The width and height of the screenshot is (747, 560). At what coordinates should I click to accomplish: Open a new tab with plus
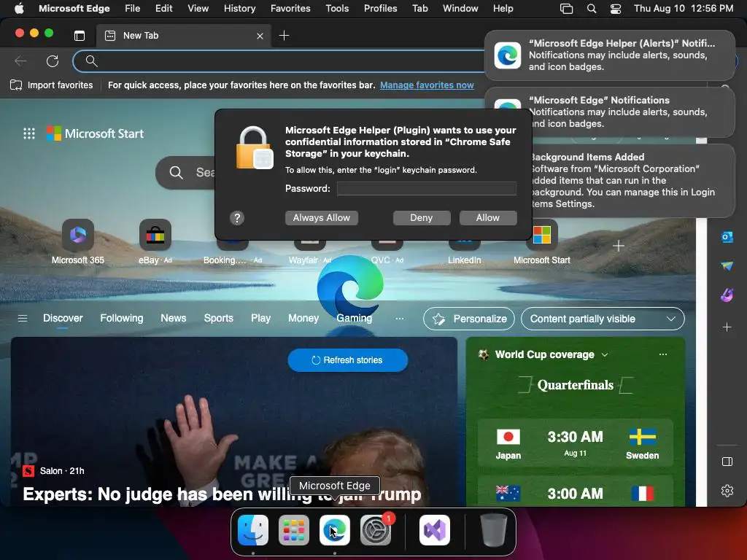(284, 35)
